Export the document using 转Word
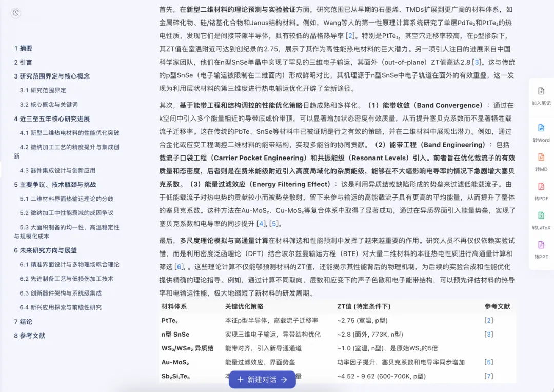Screen dimensions: 554x392 coord(541,132)
